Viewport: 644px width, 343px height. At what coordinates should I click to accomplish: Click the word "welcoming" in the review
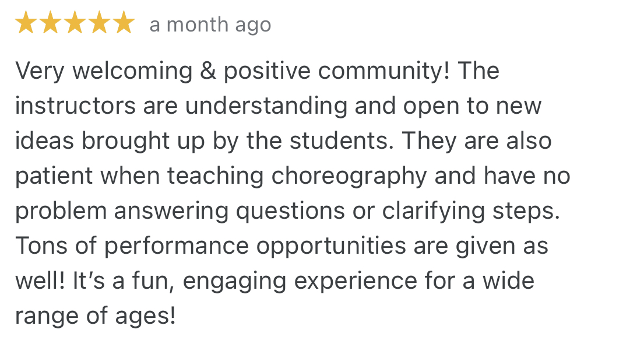[133, 71]
